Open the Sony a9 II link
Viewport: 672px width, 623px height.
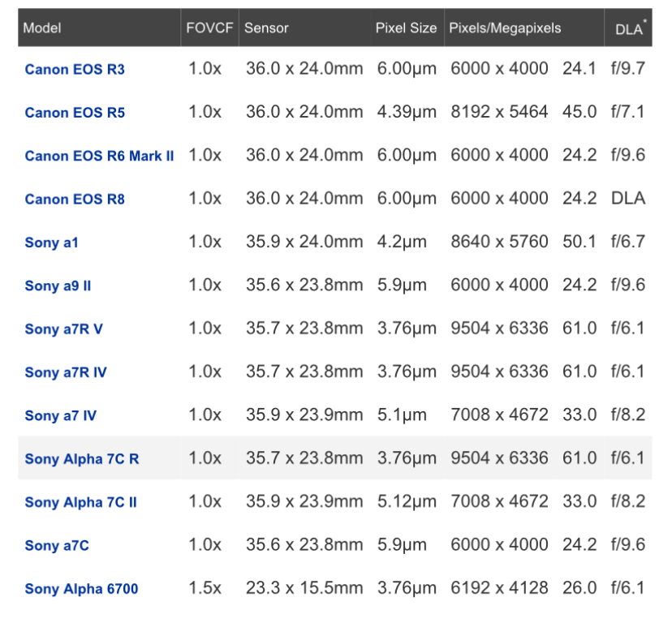(58, 286)
